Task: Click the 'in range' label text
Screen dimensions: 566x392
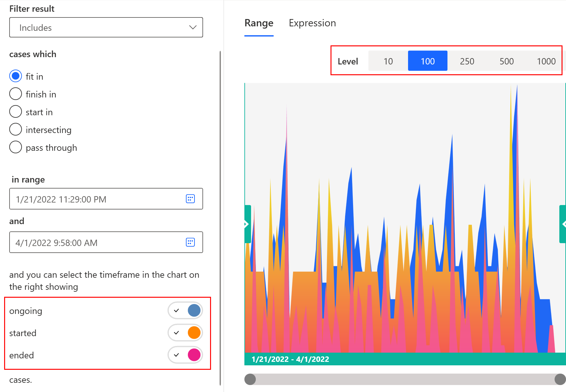Action: click(28, 180)
